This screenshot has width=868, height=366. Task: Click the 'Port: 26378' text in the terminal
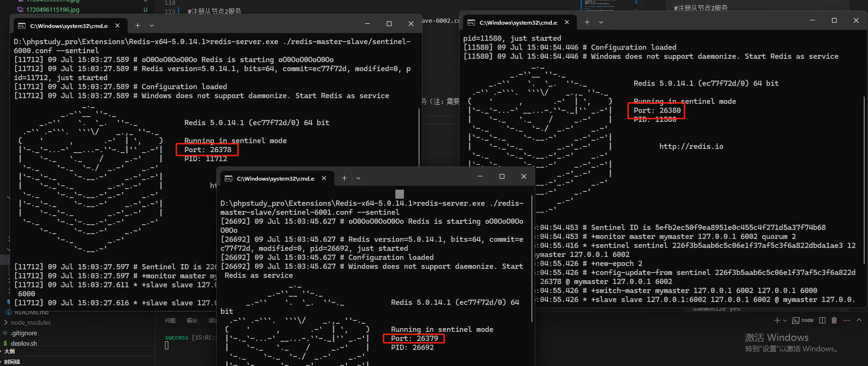(x=208, y=150)
